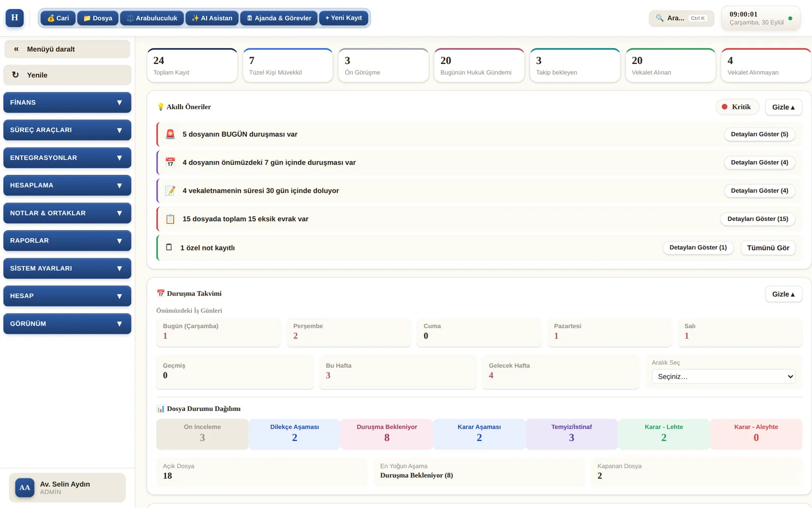Open Ajanda & Görevler
812x508 pixels.
click(279, 18)
